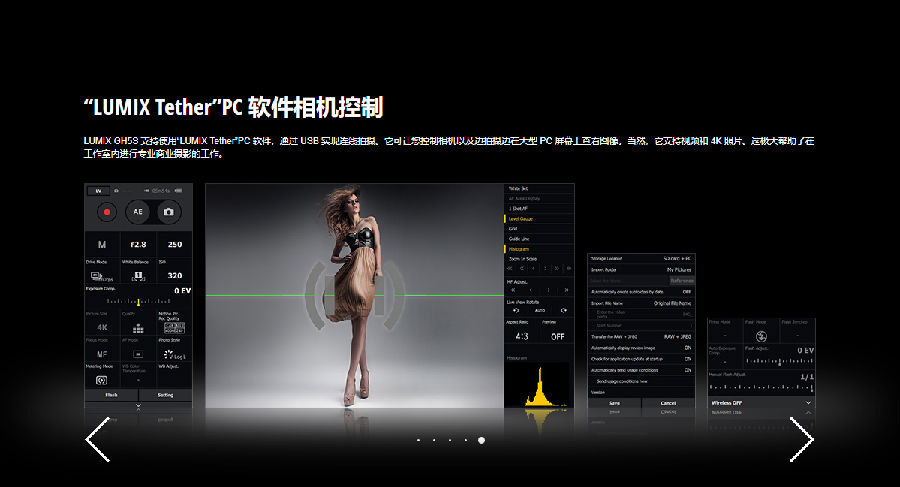This screenshot has height=487, width=900.
Task: Click the Quality setting icon
Action: [x=137, y=327]
